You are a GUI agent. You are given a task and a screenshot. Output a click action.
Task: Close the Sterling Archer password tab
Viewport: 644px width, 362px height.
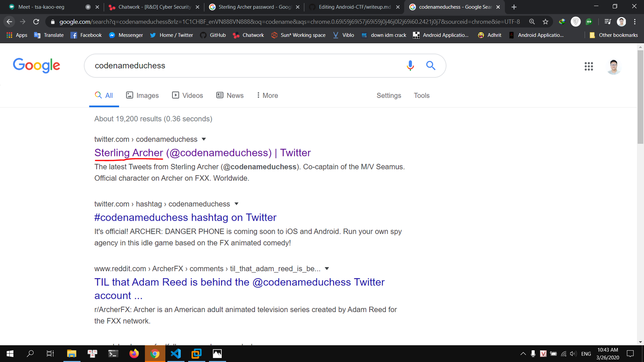click(298, 7)
